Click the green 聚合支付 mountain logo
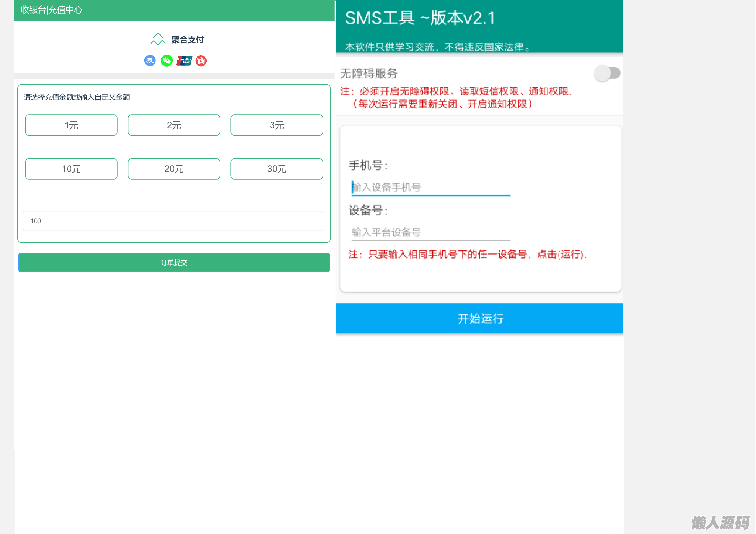This screenshot has height=534, width=756. point(158,39)
